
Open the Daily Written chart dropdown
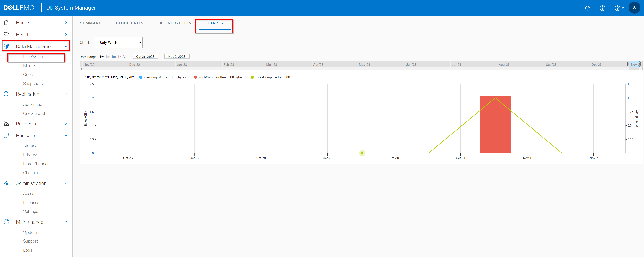[x=119, y=42]
